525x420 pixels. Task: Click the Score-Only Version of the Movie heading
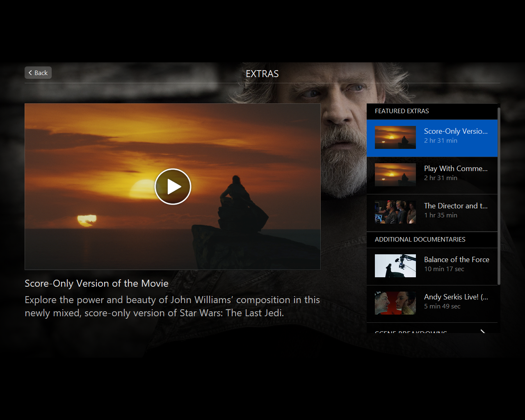tap(96, 283)
